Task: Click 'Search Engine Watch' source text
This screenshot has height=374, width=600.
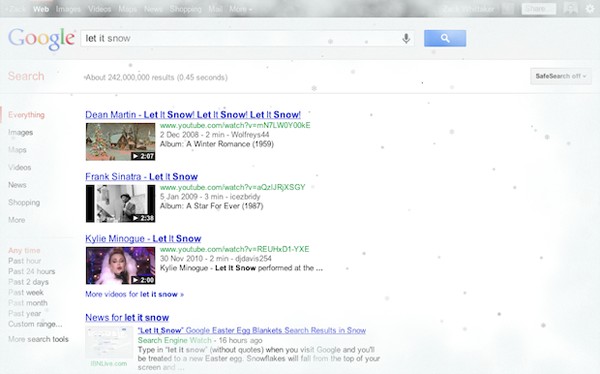Action: [x=174, y=340]
